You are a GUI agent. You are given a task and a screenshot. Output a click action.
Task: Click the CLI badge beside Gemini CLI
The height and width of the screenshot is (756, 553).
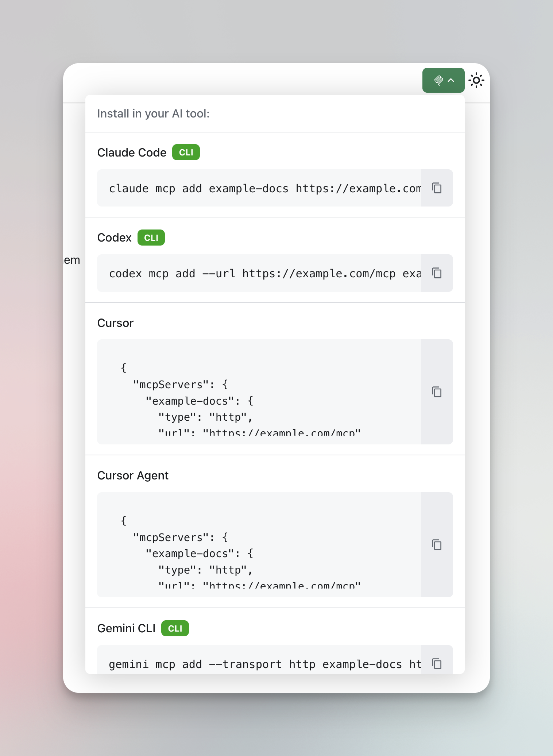click(175, 628)
